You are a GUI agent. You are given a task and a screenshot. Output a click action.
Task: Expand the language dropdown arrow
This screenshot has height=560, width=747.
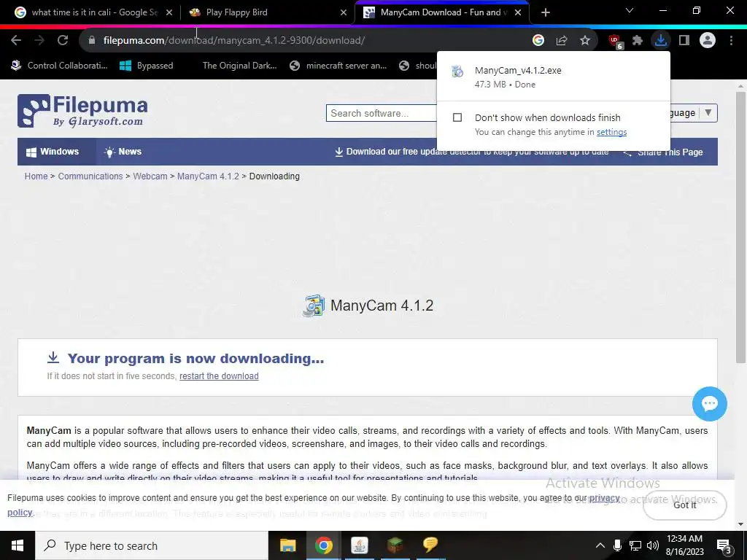tap(708, 113)
